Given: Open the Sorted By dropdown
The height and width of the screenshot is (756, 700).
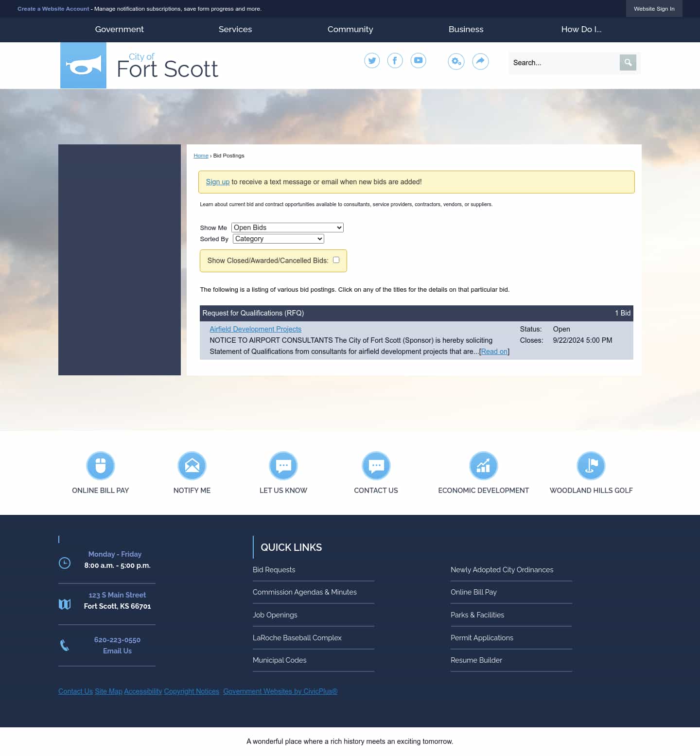Looking at the screenshot, I should click(x=278, y=239).
